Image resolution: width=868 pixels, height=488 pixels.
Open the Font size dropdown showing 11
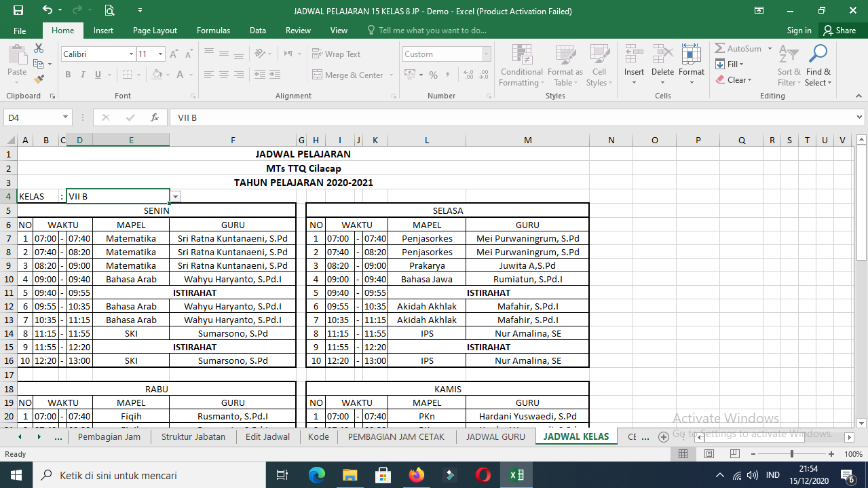tap(161, 54)
